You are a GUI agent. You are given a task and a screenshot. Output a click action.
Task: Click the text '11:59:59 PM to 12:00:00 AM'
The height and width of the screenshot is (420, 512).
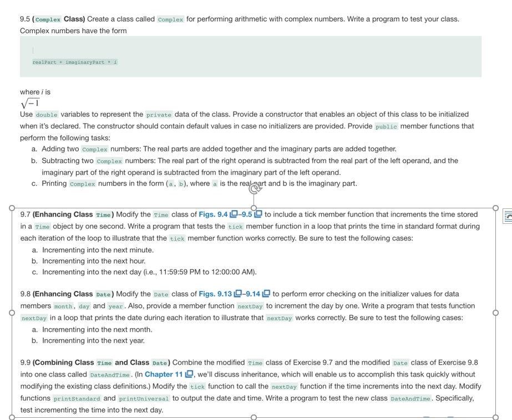coord(206,272)
